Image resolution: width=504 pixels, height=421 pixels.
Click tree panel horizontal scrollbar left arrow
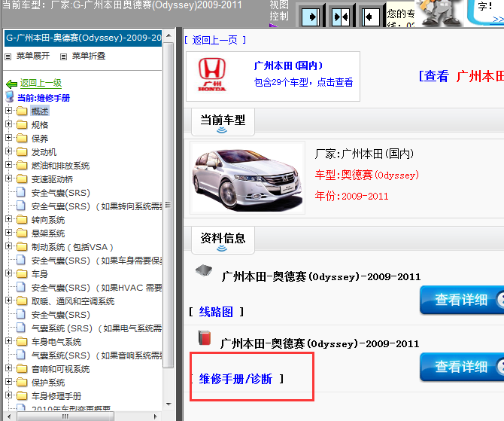pos(9,416)
